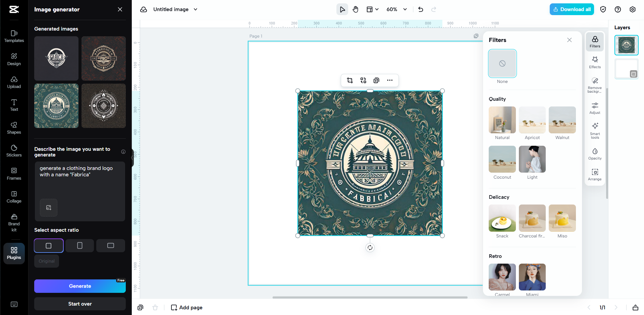The height and width of the screenshot is (315, 644).
Task: Click the Start over button
Action: click(80, 304)
